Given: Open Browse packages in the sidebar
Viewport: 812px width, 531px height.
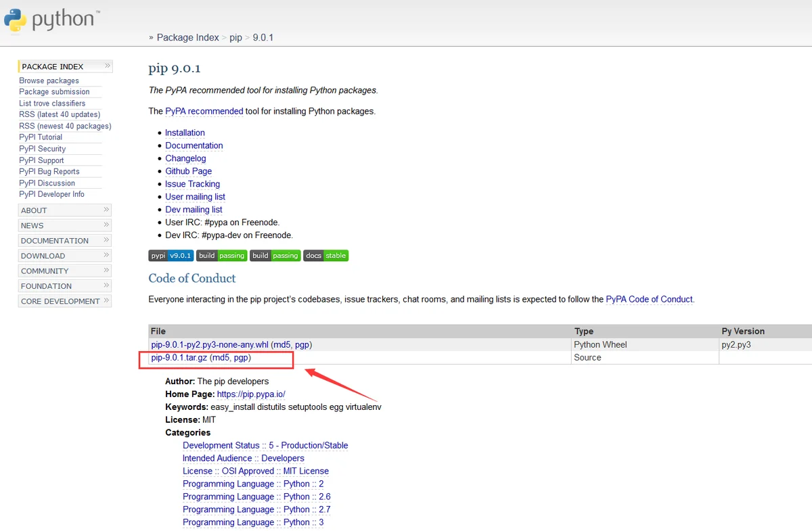Looking at the screenshot, I should (49, 80).
